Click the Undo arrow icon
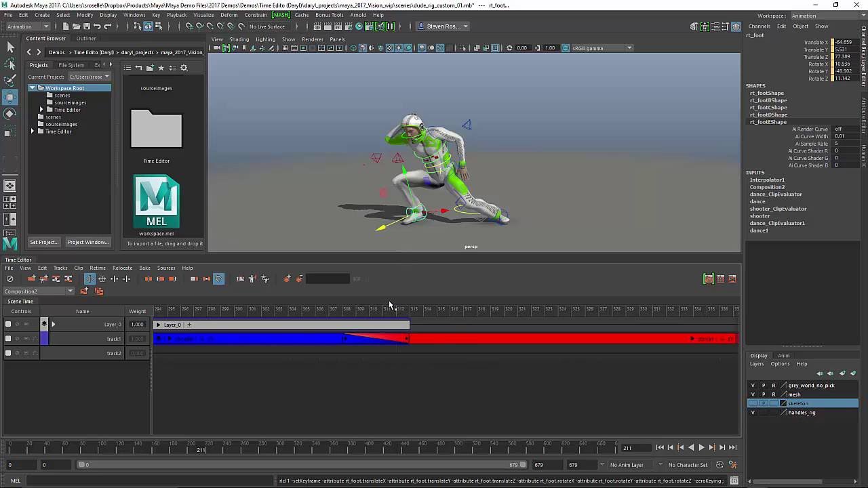This screenshot has width=868, height=488. coord(97,26)
